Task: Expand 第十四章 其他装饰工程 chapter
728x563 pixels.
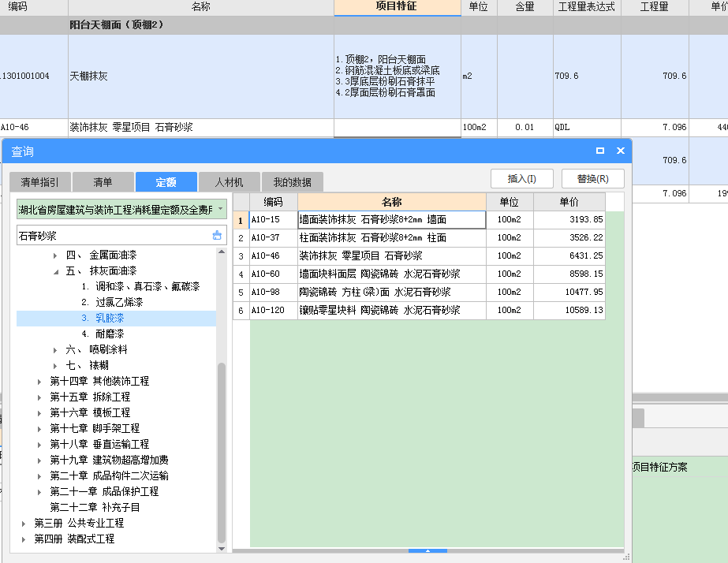Action: pos(39,382)
